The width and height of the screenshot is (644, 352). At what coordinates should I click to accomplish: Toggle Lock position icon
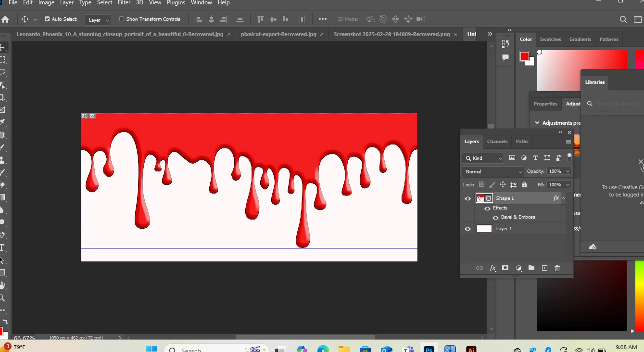tap(503, 184)
